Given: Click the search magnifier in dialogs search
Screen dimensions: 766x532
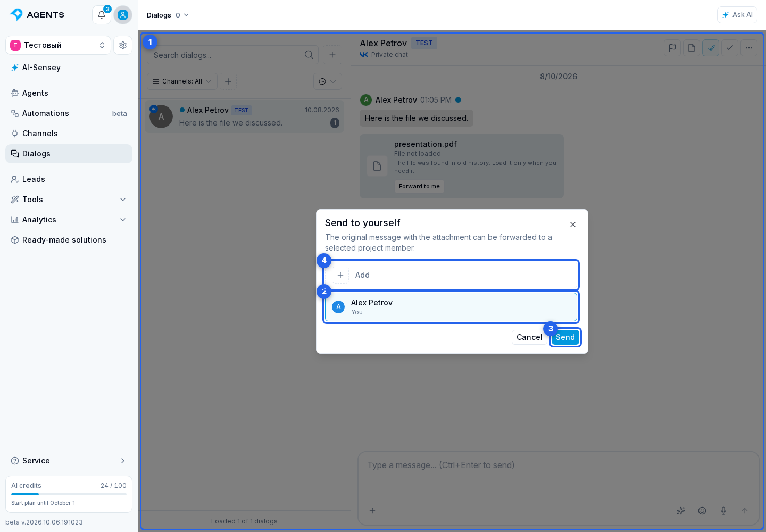Looking at the screenshot, I should point(309,55).
